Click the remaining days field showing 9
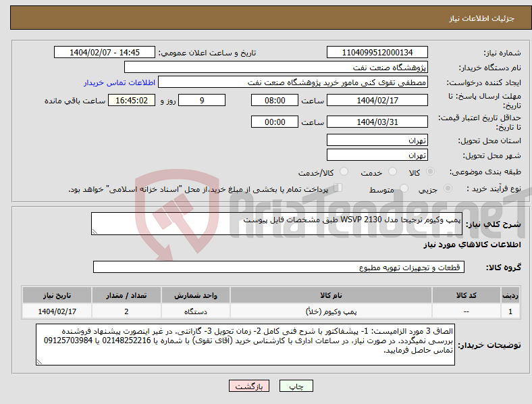The width and height of the screenshot is (532, 404). click(202, 100)
